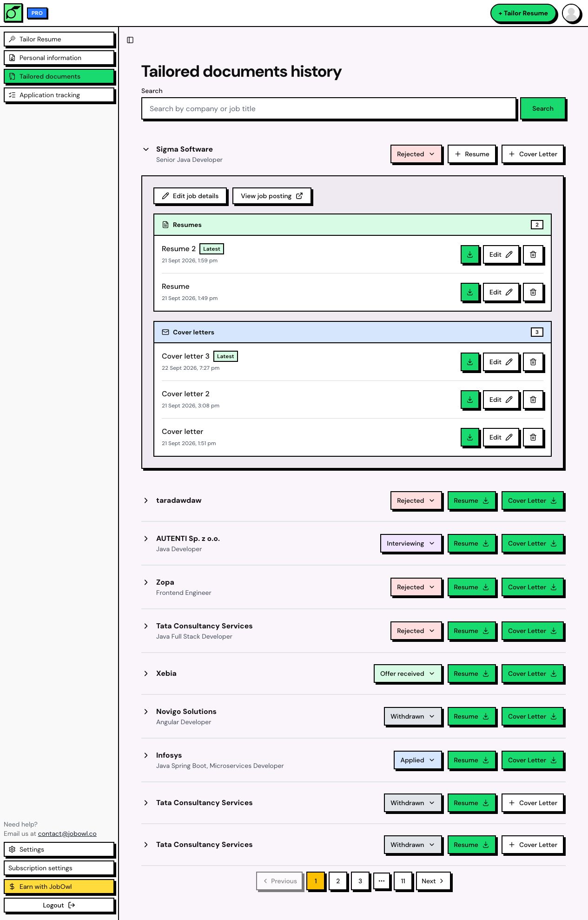This screenshot has height=920, width=588.
Task: Delete Resume 2 with the trash icon
Action: pos(533,254)
